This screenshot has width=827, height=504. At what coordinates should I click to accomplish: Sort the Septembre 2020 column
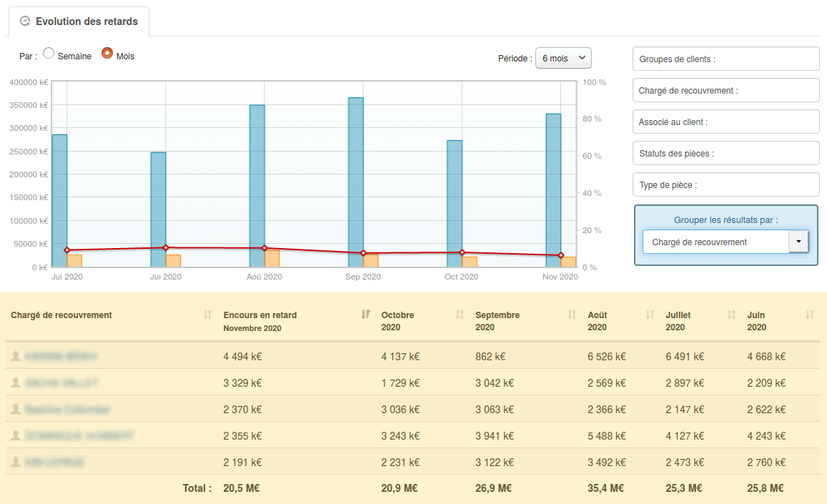point(572,315)
